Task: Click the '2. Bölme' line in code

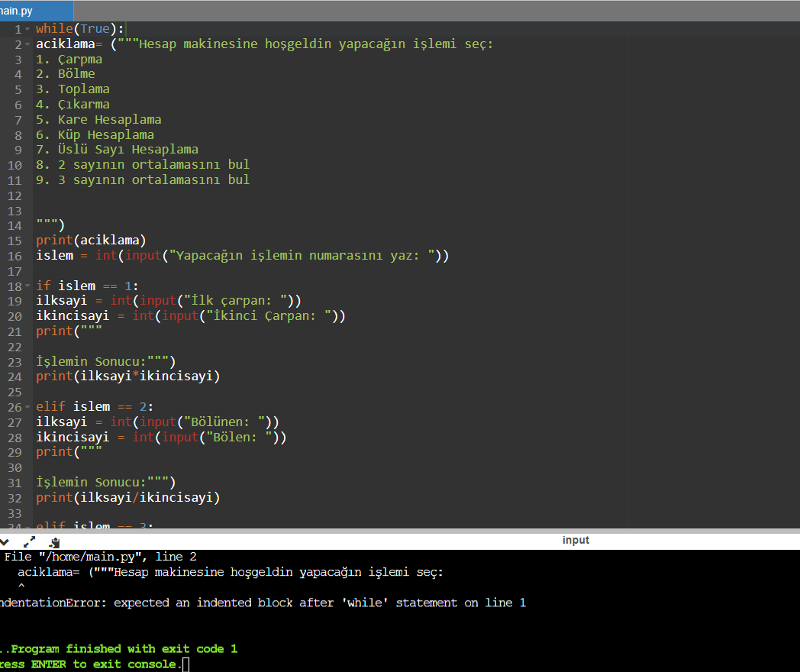Action: tap(66, 74)
